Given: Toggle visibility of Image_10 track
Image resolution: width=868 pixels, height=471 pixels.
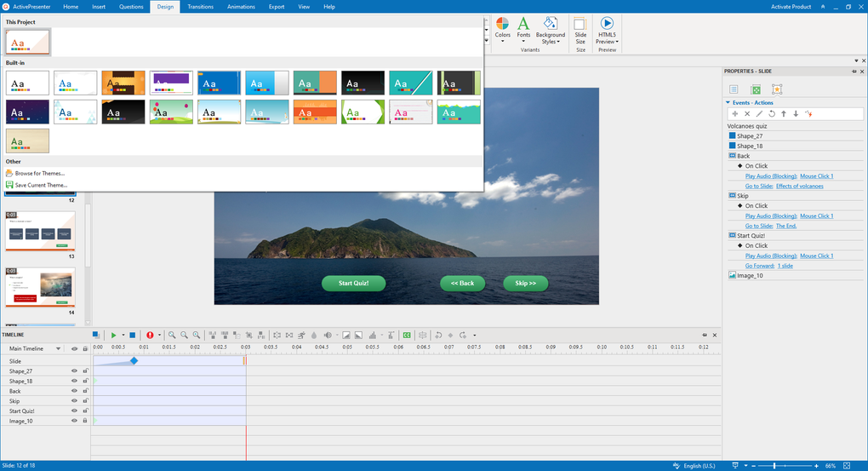Looking at the screenshot, I should pos(74,421).
